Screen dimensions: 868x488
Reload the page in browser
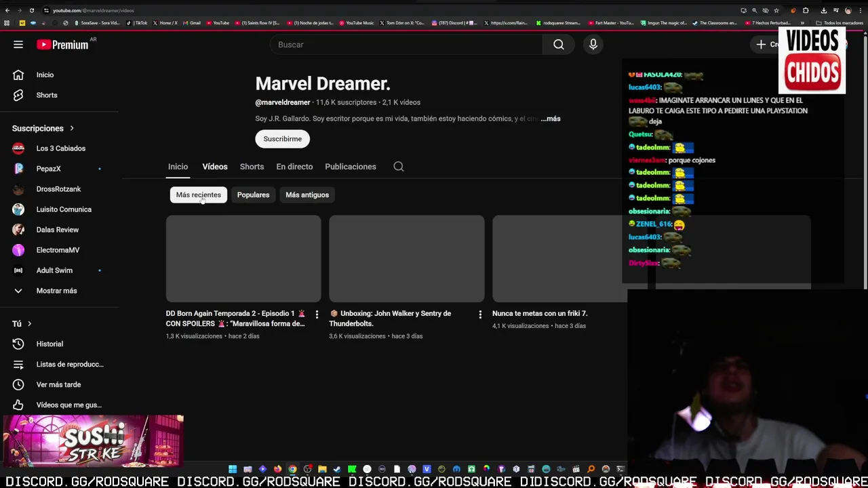click(x=31, y=10)
